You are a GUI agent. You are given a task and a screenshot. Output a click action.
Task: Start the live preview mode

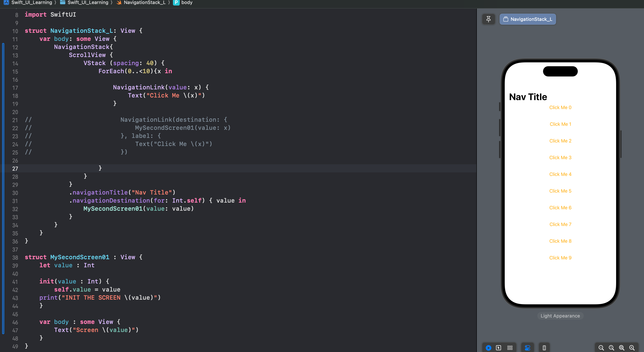pyautogui.click(x=488, y=348)
